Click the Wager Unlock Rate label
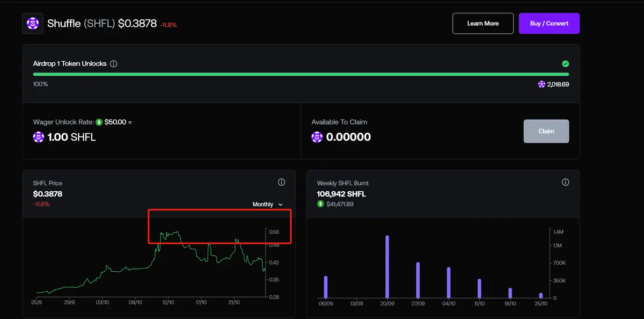Screen dimensions: 644x319 point(63,122)
